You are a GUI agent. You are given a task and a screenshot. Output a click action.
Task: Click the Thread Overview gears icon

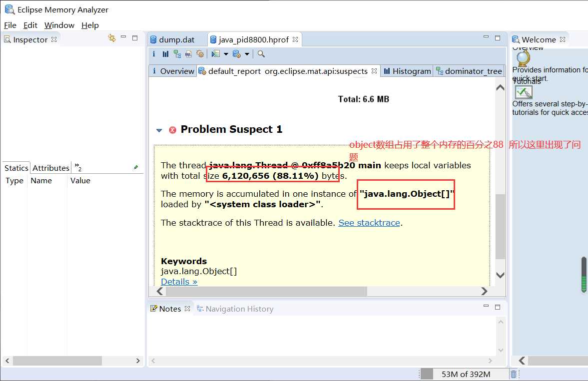click(200, 54)
